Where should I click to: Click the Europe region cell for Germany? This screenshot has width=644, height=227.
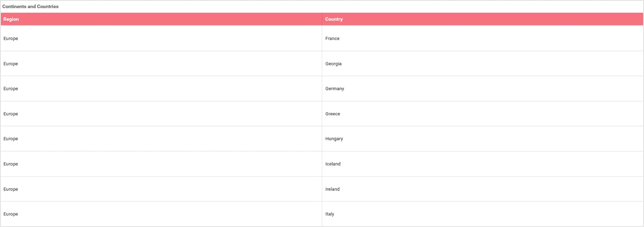[11, 89]
